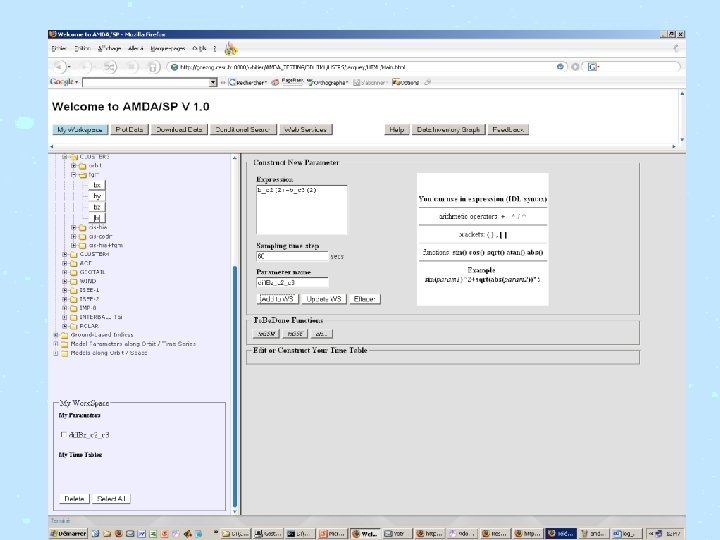Click the Orthographe spell check toolbar item
Image resolution: width=720 pixels, height=540 pixels.
[x=327, y=82]
